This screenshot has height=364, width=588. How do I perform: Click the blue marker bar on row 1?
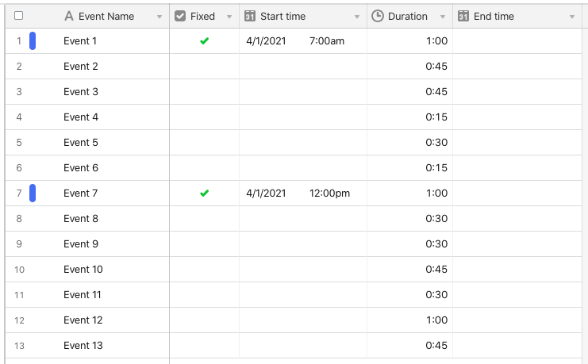pyautogui.click(x=33, y=41)
